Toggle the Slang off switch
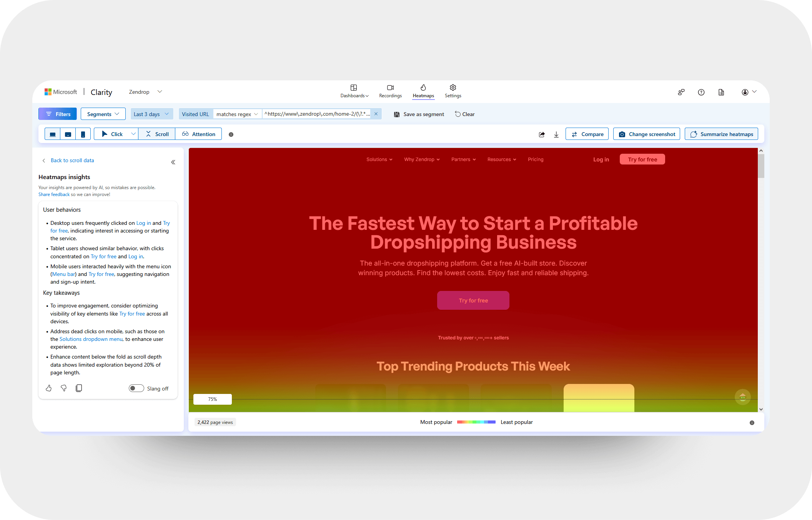Image resolution: width=812 pixels, height=520 pixels. point(136,388)
